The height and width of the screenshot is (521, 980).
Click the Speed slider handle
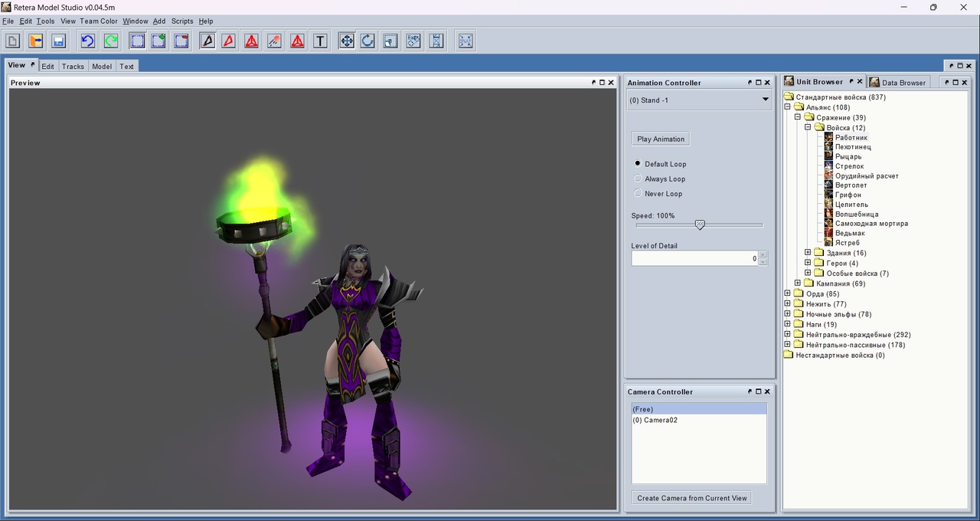click(700, 225)
